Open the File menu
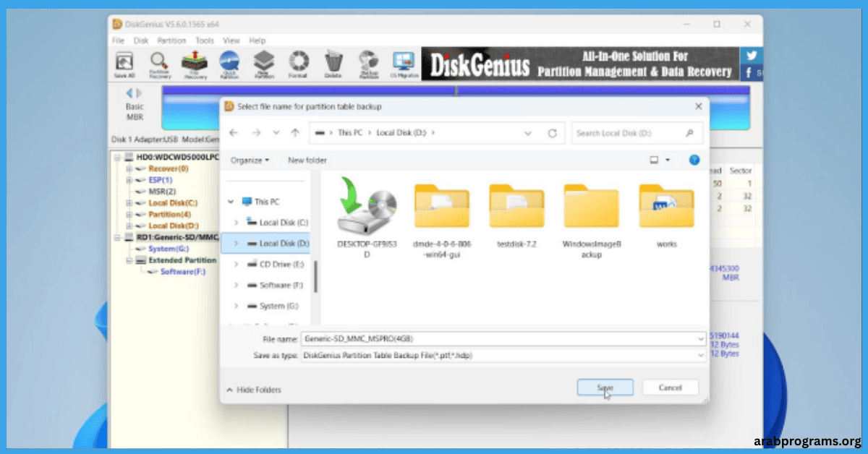Viewport: 868px width, 454px height. 118,40
